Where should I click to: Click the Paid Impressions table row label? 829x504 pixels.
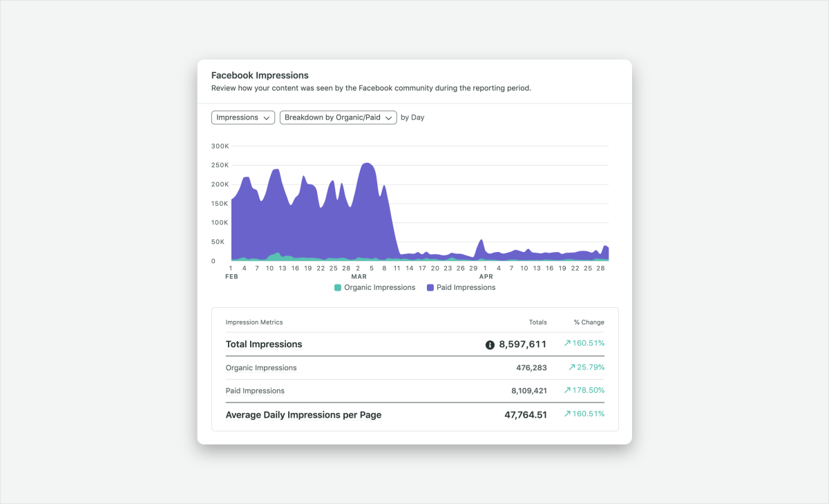255,391
